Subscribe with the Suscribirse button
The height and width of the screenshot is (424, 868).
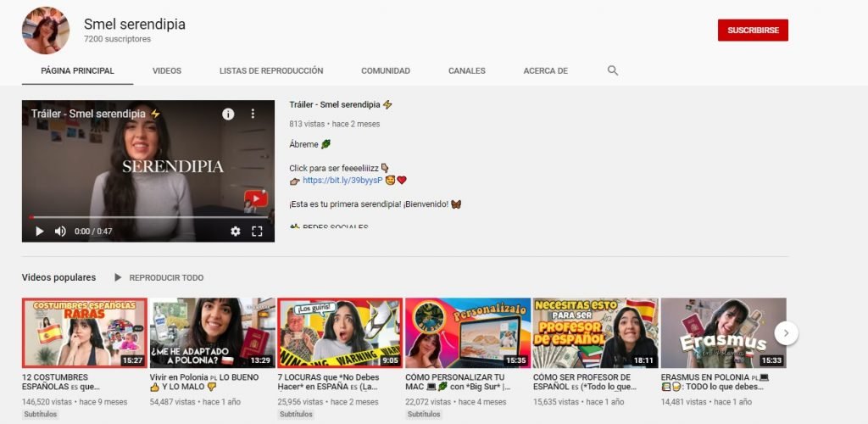click(x=752, y=31)
